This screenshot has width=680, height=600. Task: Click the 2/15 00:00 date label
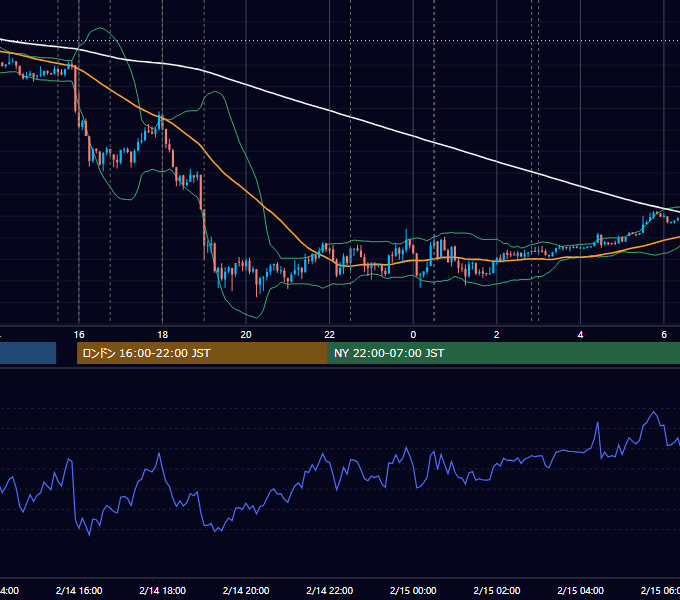point(413,590)
